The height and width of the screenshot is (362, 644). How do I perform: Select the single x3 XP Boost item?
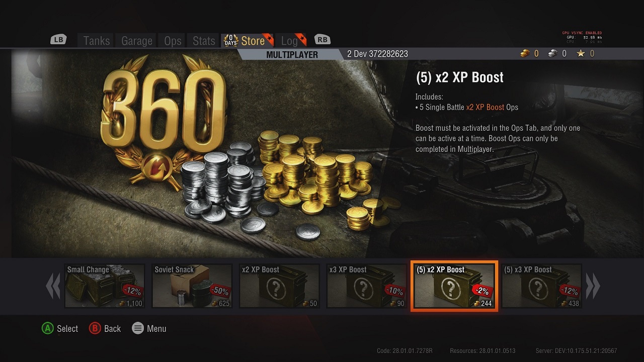tap(367, 286)
